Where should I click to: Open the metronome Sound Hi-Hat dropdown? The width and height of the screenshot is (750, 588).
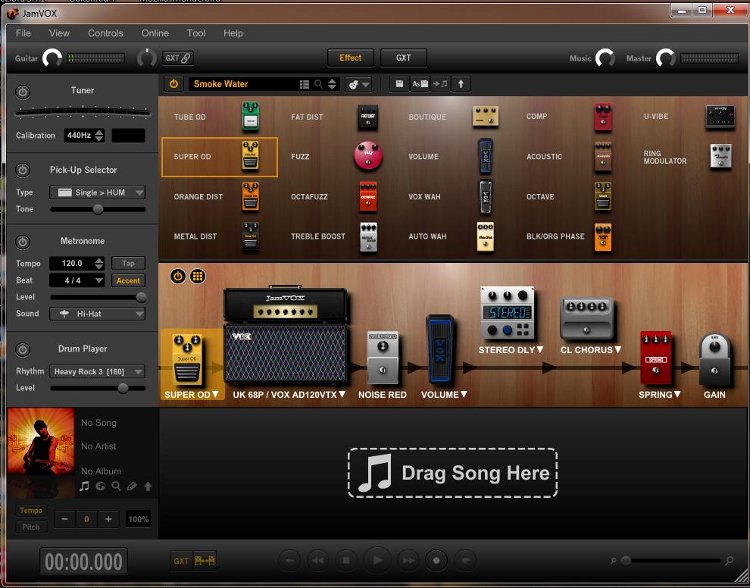[97, 314]
